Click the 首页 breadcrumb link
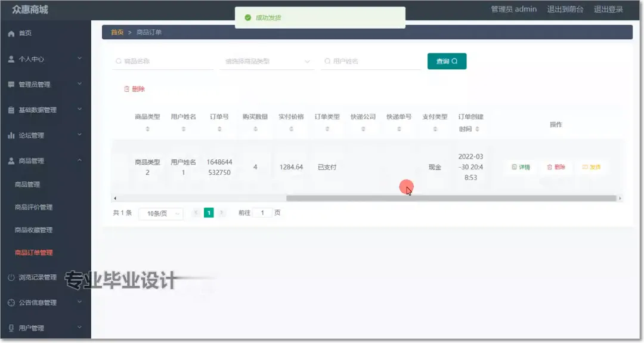The width and height of the screenshot is (644, 343). (x=117, y=32)
